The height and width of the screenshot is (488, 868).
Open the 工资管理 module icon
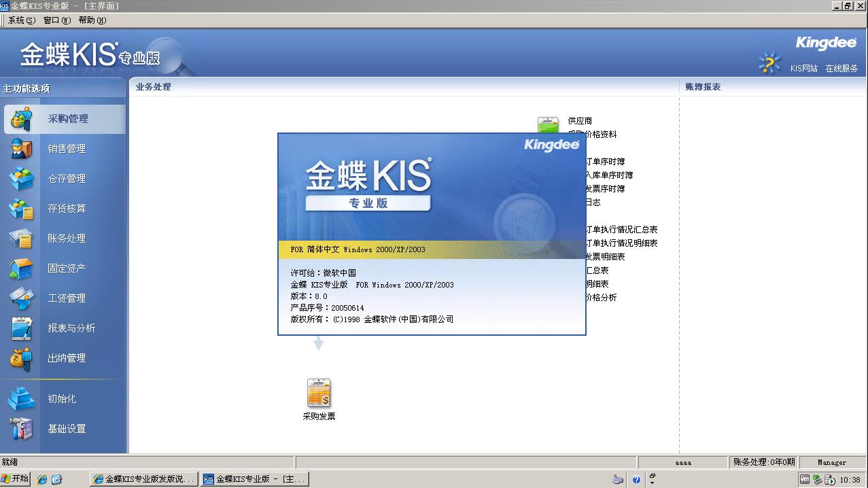pos(21,298)
